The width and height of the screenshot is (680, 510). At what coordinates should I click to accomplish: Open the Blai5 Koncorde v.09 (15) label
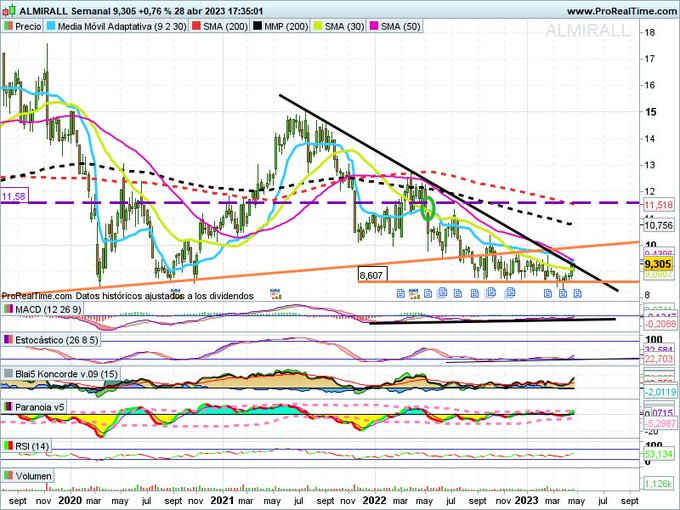pyautogui.click(x=66, y=374)
